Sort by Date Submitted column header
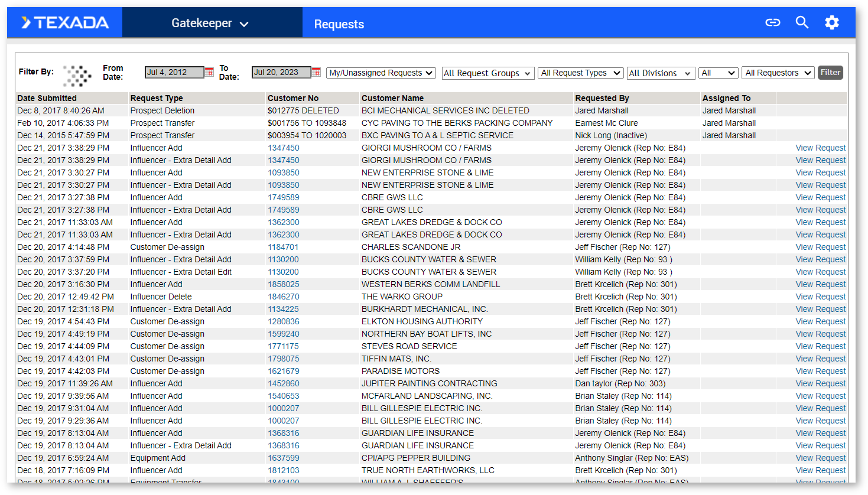The width and height of the screenshot is (868, 495). tap(47, 98)
